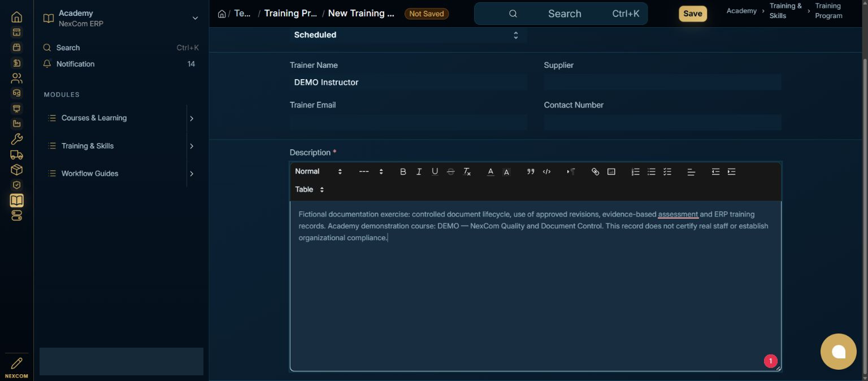This screenshot has width=868, height=381.
Task: Click the Contact Number field
Action: tap(662, 122)
